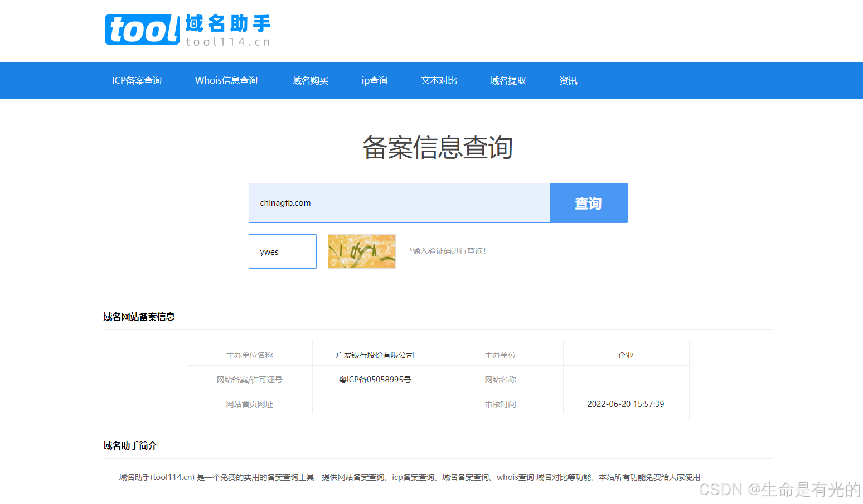This screenshot has width=863, height=504.
Task: Click the blue 查询 search button
Action: pyautogui.click(x=588, y=202)
